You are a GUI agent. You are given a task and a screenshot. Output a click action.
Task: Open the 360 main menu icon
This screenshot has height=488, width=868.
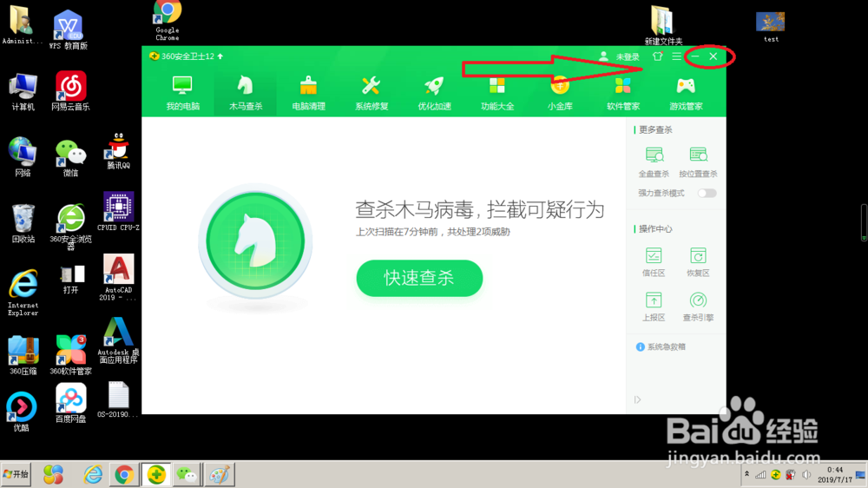click(x=676, y=56)
